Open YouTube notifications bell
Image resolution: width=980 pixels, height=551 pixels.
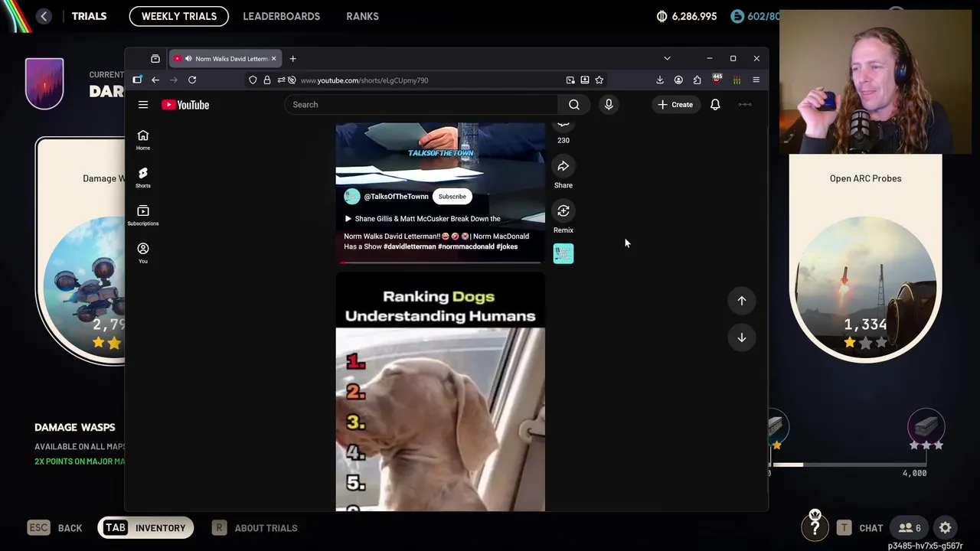point(715,105)
